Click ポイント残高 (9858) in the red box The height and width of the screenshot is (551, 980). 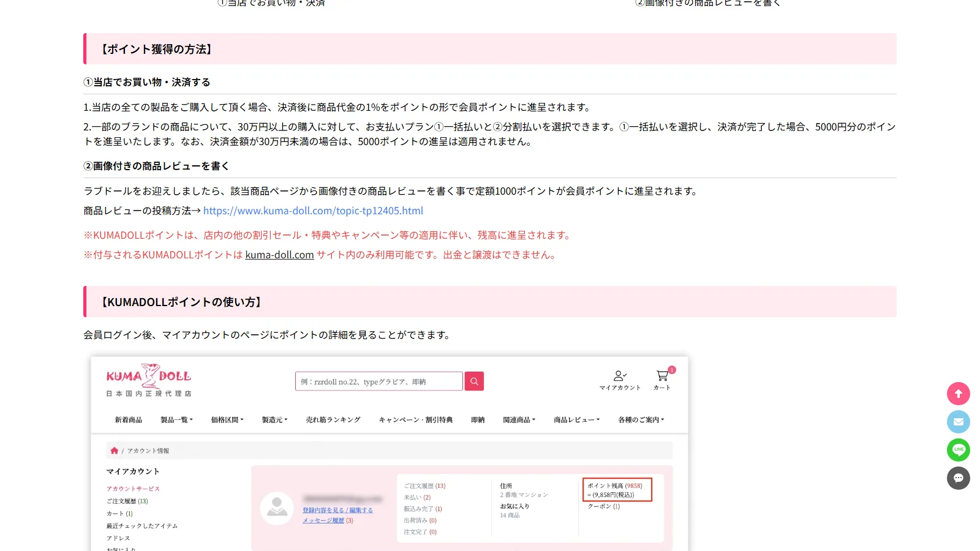615,485
